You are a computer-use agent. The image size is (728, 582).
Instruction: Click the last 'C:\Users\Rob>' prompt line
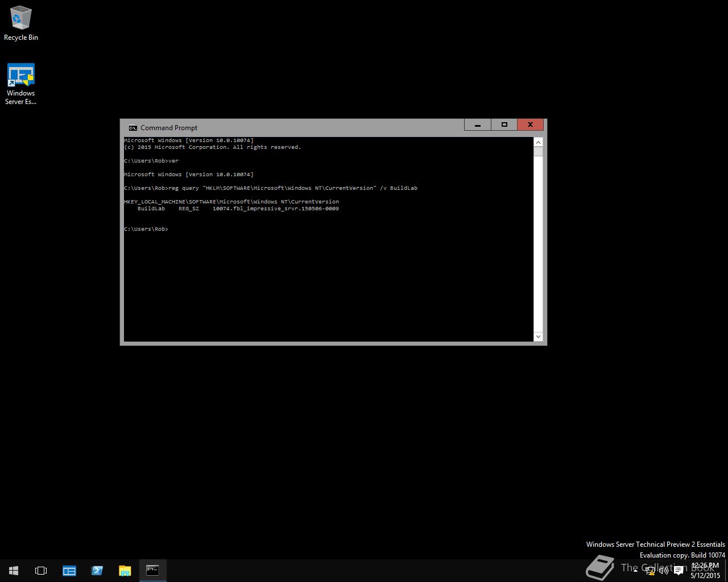point(146,229)
